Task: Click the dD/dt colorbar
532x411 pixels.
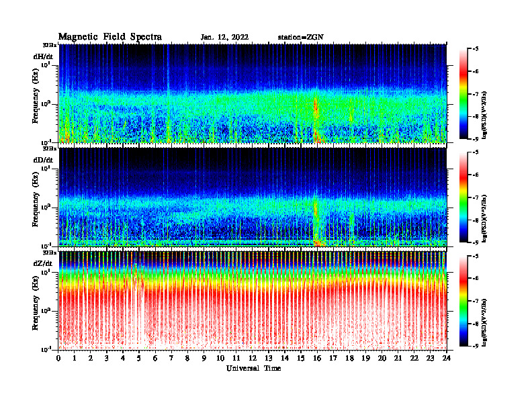Action: point(463,197)
